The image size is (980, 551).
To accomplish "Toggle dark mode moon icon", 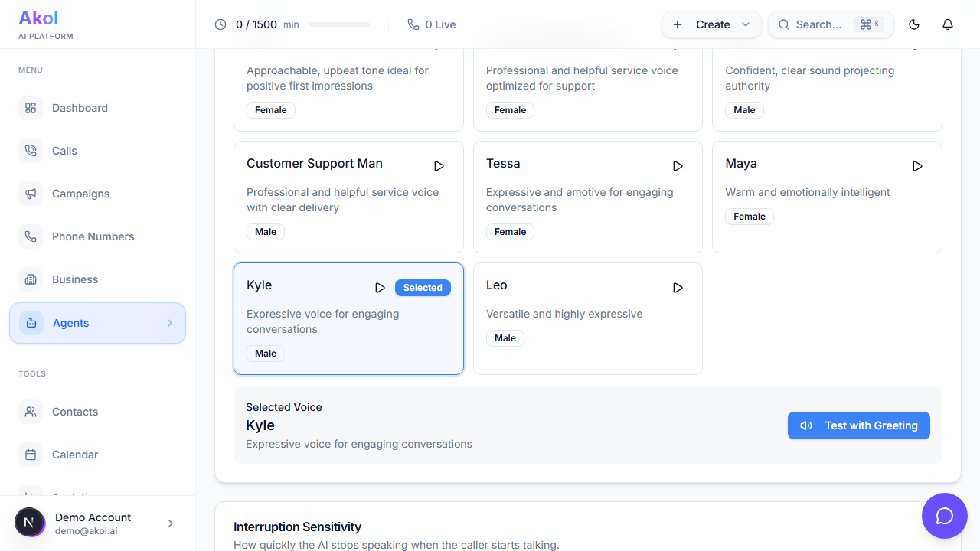I will [x=914, y=24].
